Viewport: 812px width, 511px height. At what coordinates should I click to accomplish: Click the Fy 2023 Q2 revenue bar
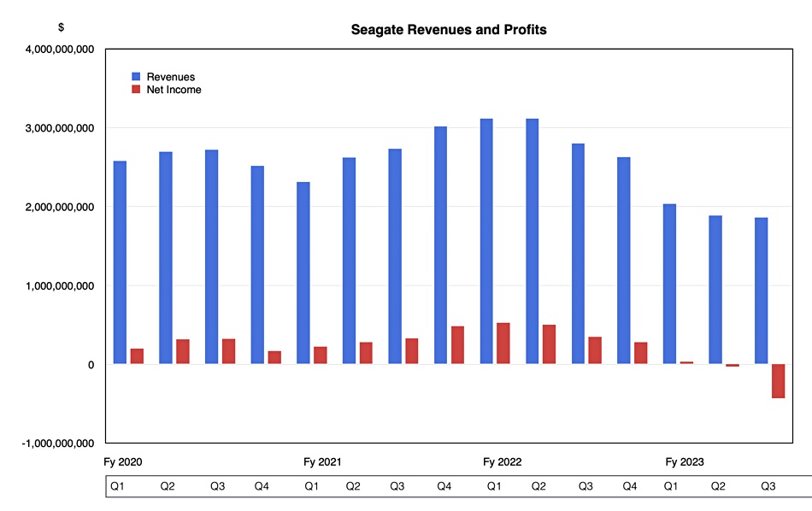click(715, 290)
